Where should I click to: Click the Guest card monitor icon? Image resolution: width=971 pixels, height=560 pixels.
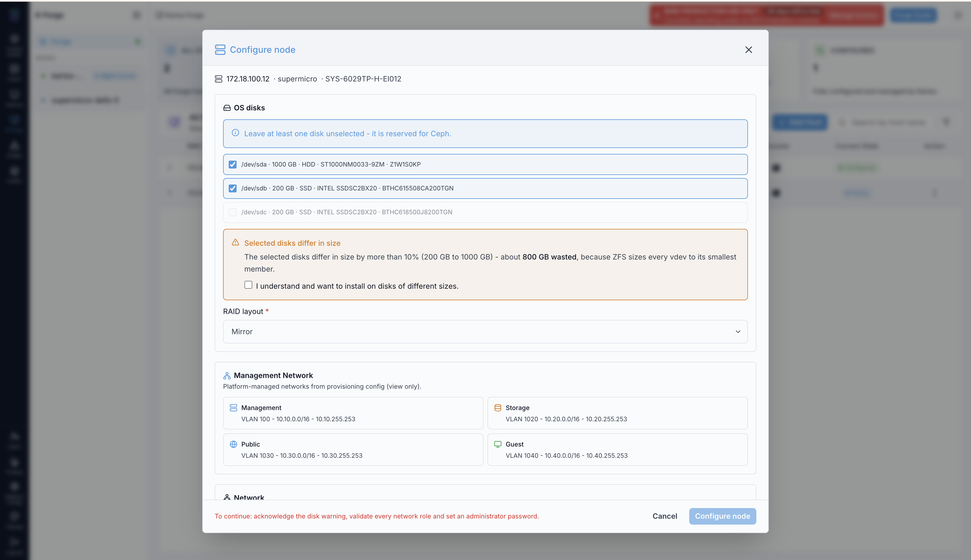pyautogui.click(x=498, y=444)
